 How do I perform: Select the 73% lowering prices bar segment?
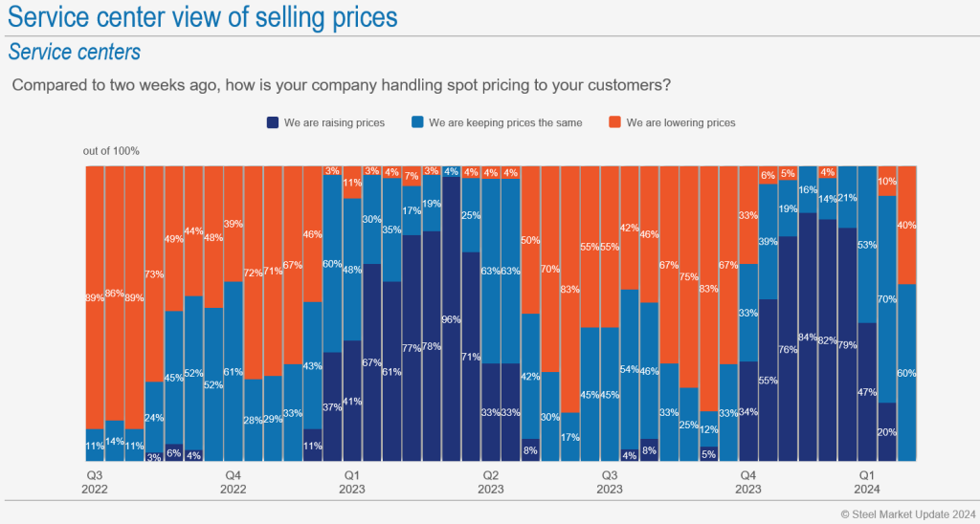click(154, 273)
